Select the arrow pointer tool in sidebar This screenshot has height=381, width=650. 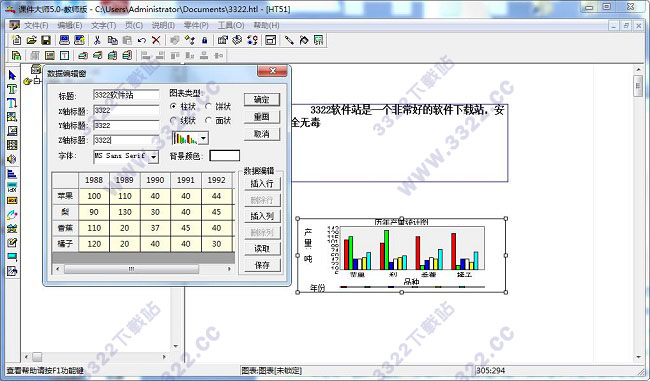(12, 75)
